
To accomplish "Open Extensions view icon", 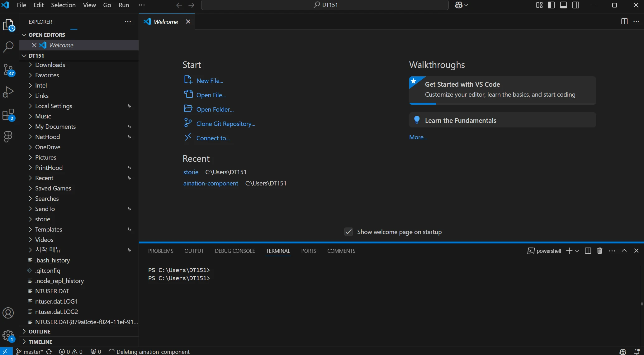I will coord(8,115).
